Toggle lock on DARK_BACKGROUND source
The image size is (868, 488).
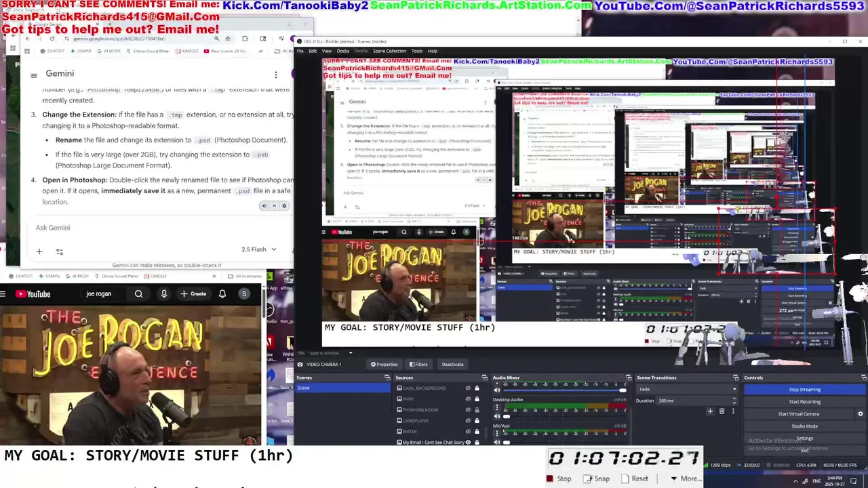point(477,388)
